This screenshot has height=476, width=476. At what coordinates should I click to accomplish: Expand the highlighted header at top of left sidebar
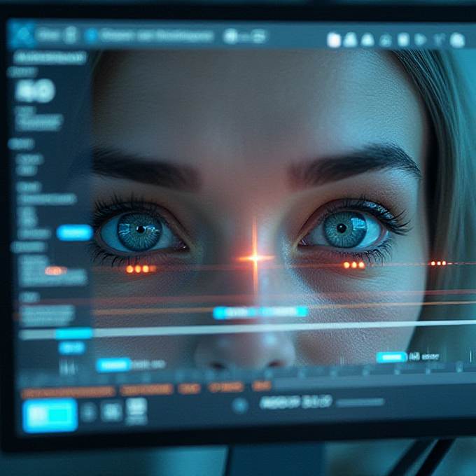pyautogui.click(x=50, y=57)
